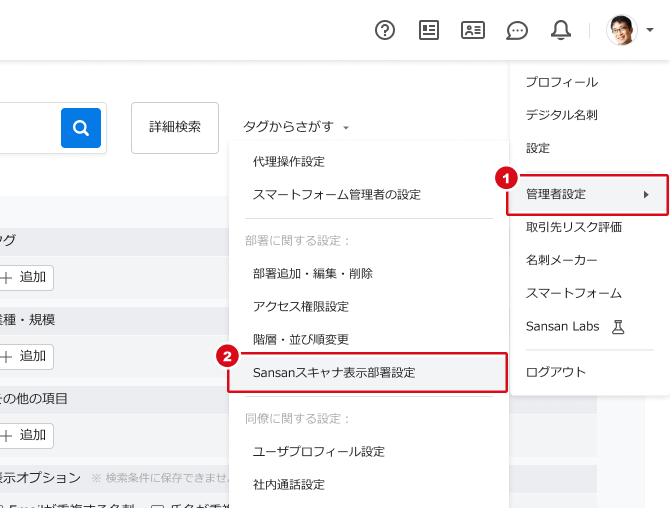Image resolution: width=670 pixels, height=508 pixels.
Task: Open デジタル名刺 from the account menu
Action: (562, 115)
